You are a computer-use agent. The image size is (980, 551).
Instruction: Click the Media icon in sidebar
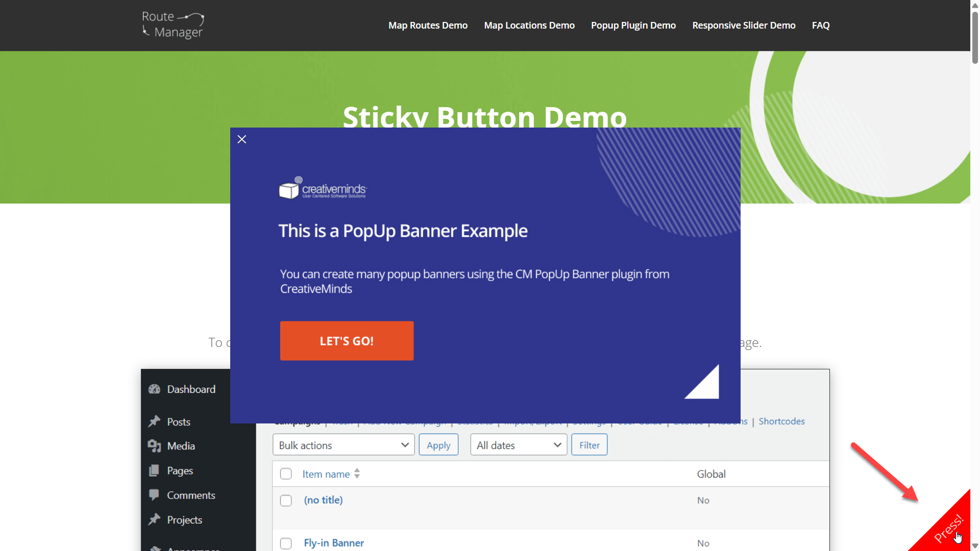tap(154, 446)
